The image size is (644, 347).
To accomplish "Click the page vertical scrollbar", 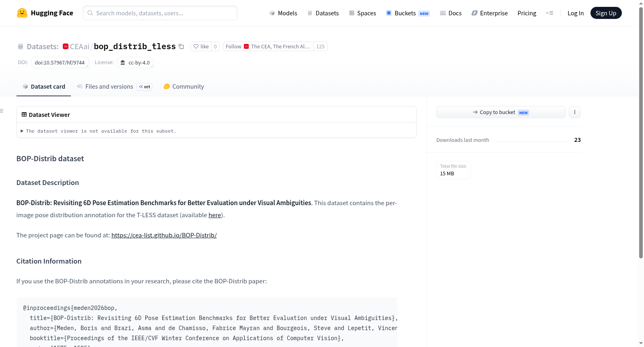I will coord(641,133).
